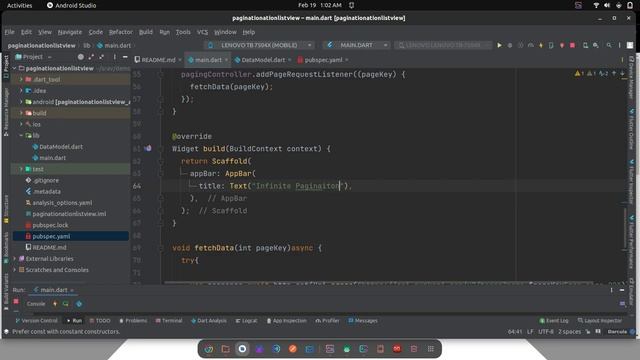Start debugging with the bug icon in toolbar

[x=510, y=45]
